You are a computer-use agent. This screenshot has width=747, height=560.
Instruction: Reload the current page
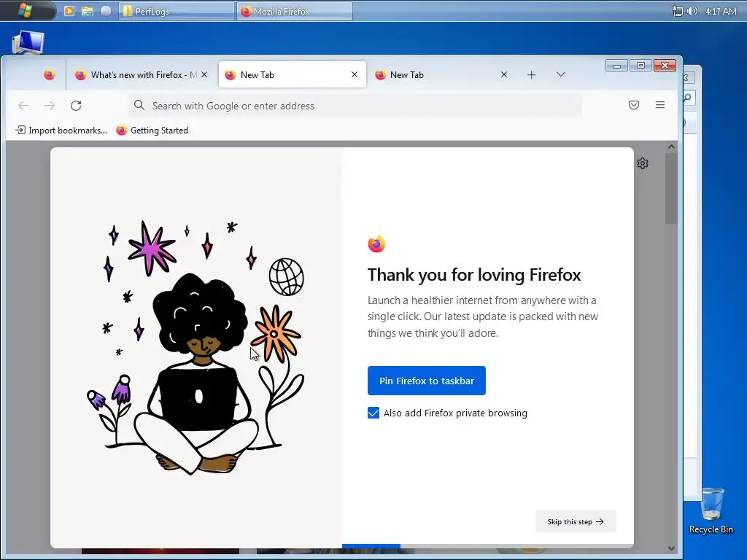click(x=76, y=106)
